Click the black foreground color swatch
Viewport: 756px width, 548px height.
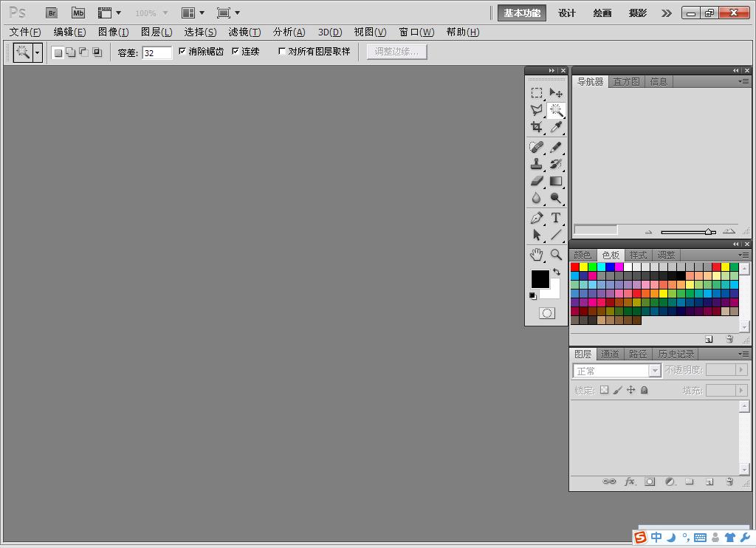(540, 279)
